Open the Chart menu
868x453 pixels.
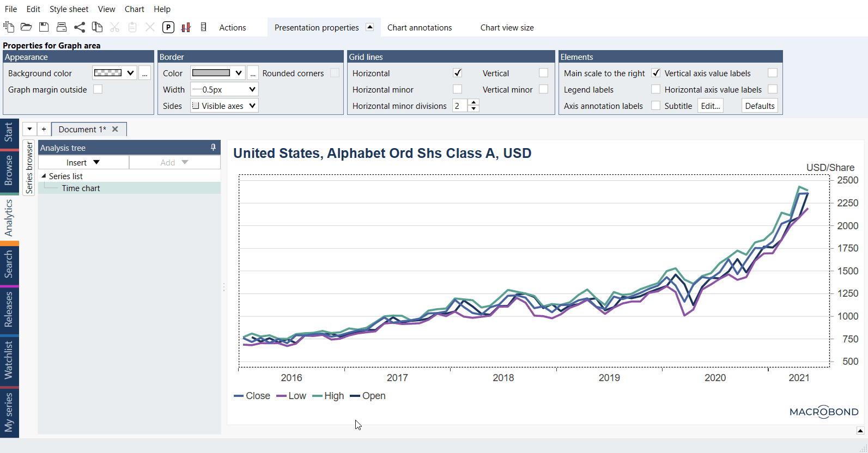134,9
